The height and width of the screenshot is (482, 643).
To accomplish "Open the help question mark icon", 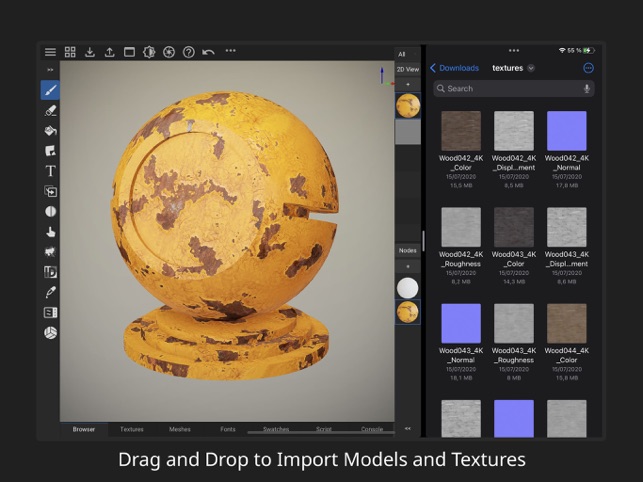I will point(189,52).
